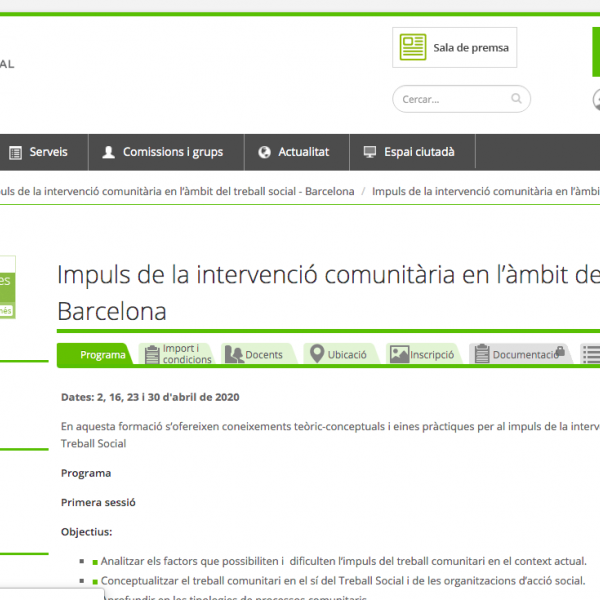Focus the Cercar search field
The image size is (600, 600).
pyautogui.click(x=452, y=99)
